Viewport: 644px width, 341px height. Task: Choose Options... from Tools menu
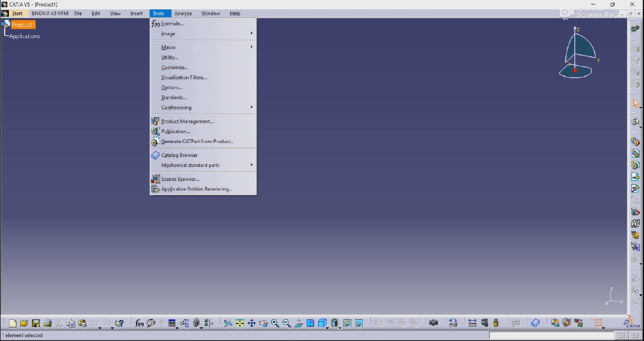tap(203, 88)
